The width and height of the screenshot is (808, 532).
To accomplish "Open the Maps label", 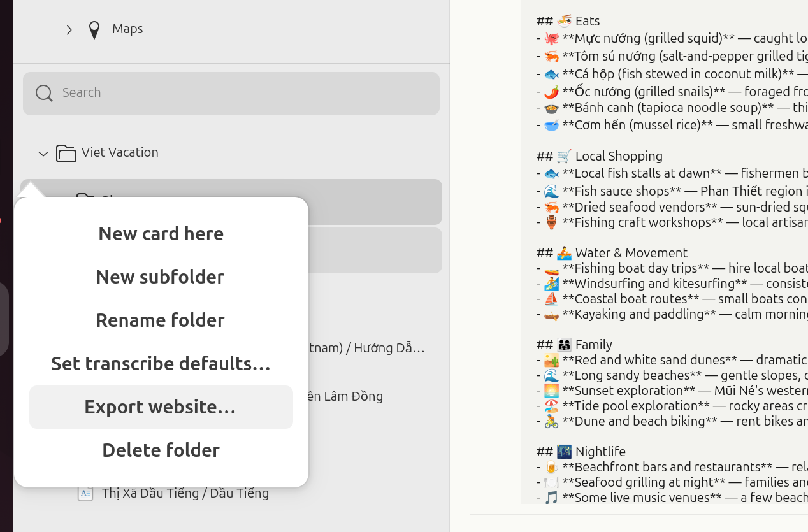I will point(127,29).
